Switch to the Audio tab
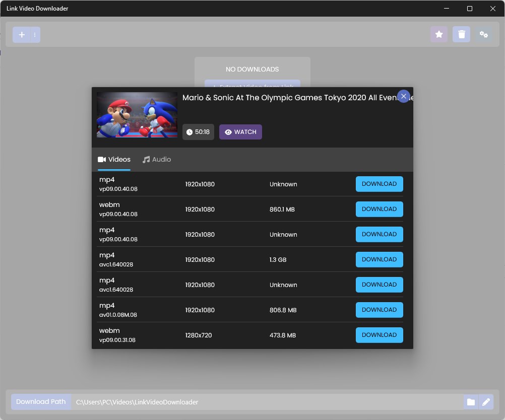This screenshot has height=420, width=505. 157,160
